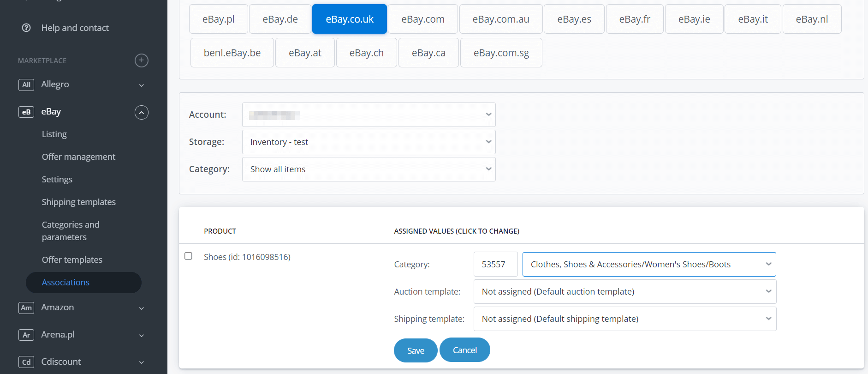Switch to the eBay.ca site tab

[428, 53]
